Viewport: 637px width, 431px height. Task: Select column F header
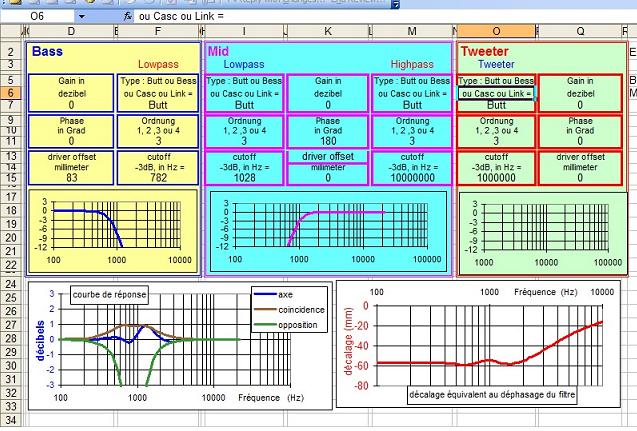pyautogui.click(x=158, y=31)
